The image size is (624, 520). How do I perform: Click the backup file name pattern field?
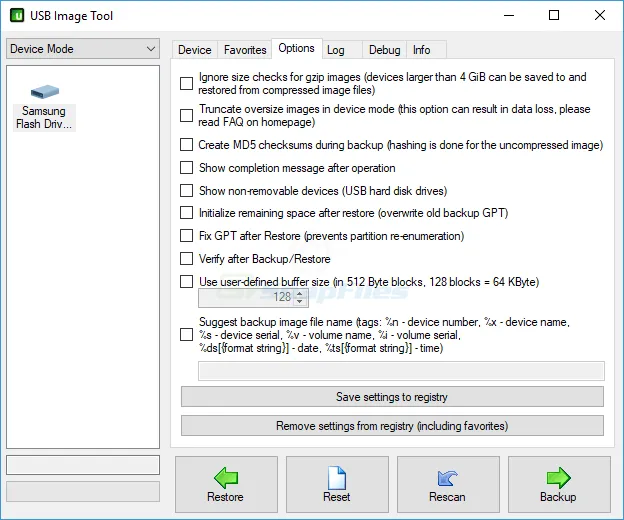[x=401, y=371]
